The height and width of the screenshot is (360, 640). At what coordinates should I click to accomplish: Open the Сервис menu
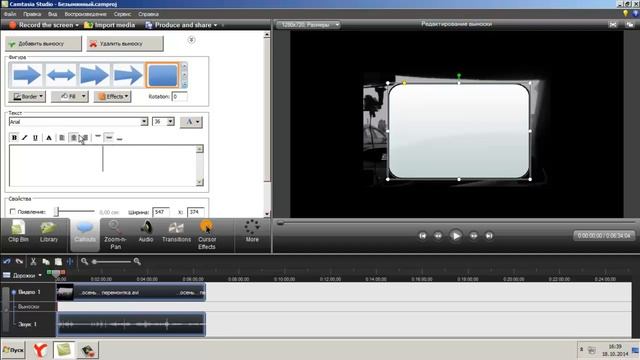pyautogui.click(x=122, y=14)
